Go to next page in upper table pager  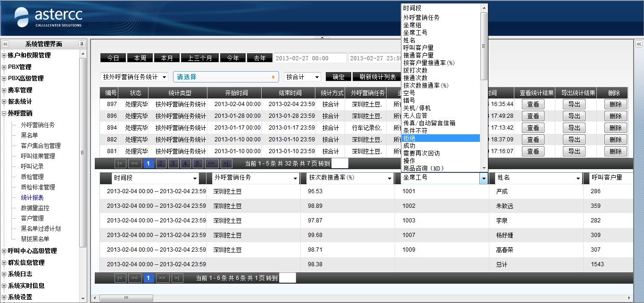point(212,164)
